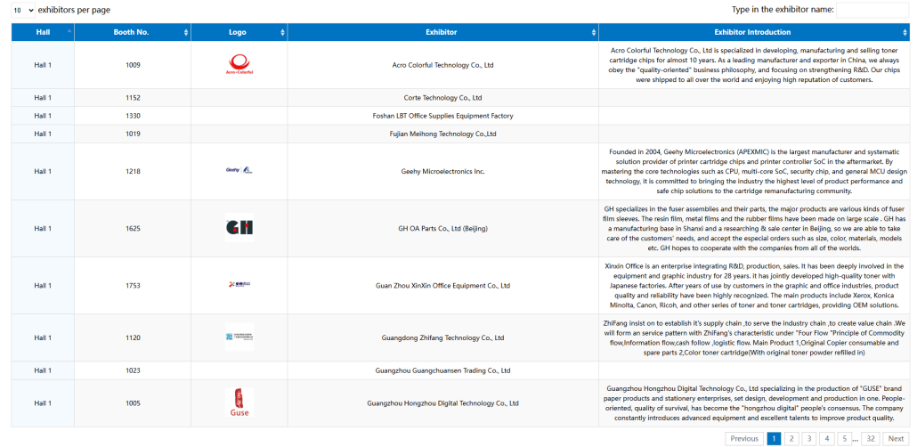Click the GH OA Parts logo
The width and height of the screenshot is (917, 447).
[x=239, y=228]
